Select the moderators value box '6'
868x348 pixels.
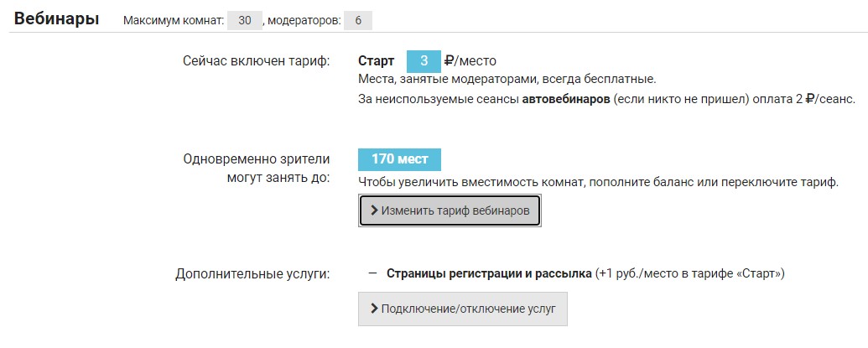click(x=358, y=21)
